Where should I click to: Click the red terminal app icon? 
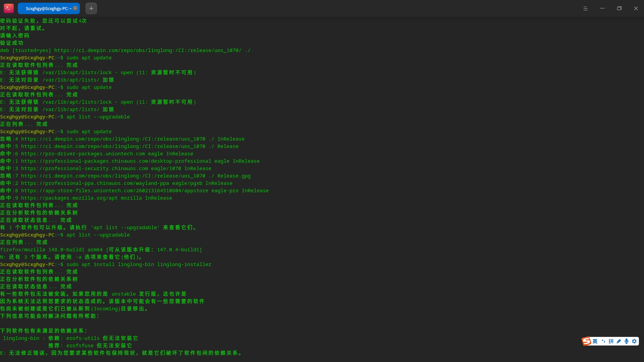9,8
